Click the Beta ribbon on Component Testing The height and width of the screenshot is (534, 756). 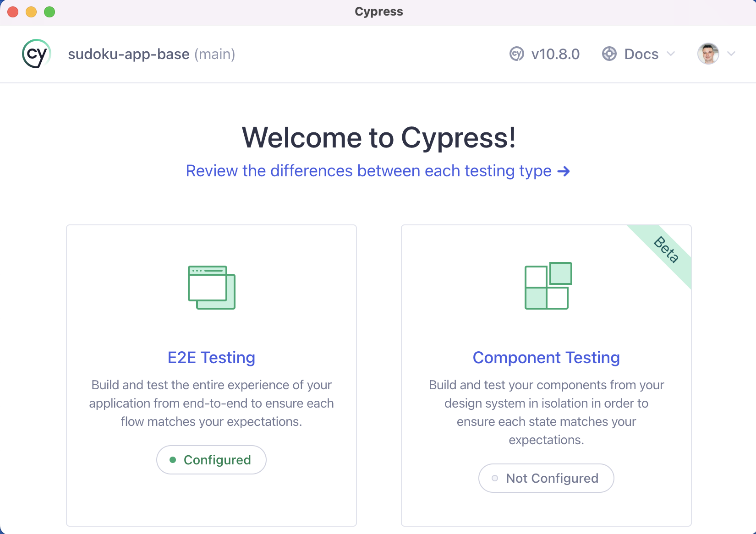tap(665, 250)
